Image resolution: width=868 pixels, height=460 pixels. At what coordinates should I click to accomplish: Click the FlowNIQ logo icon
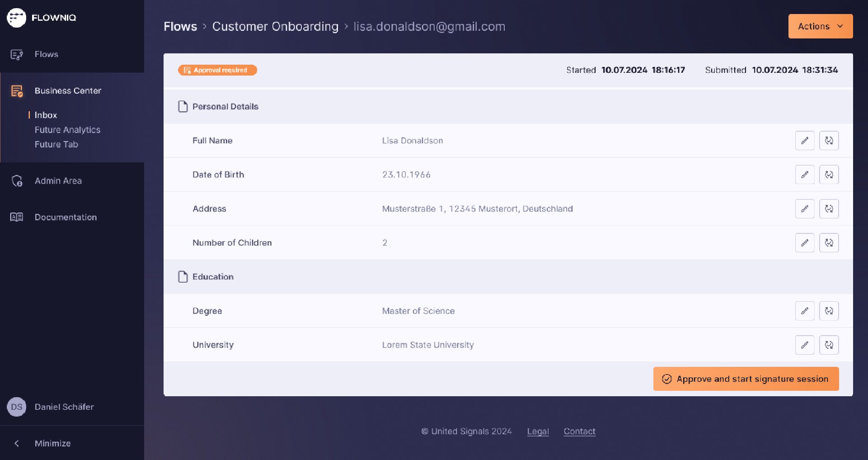click(16, 18)
